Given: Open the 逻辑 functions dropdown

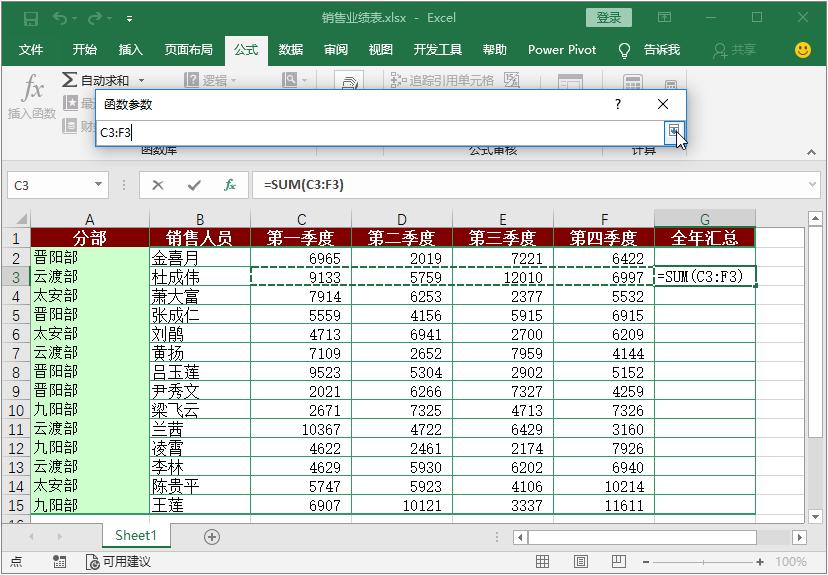Looking at the screenshot, I should [x=210, y=80].
